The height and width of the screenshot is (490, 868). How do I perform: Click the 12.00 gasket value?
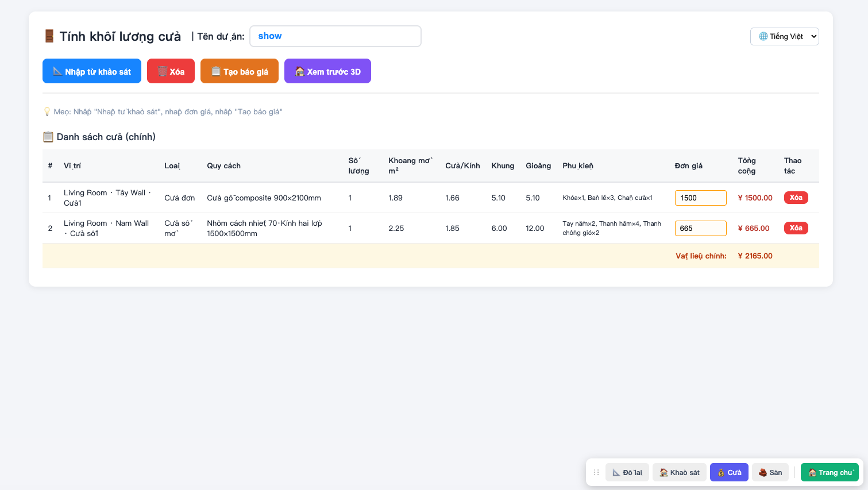(535, 228)
